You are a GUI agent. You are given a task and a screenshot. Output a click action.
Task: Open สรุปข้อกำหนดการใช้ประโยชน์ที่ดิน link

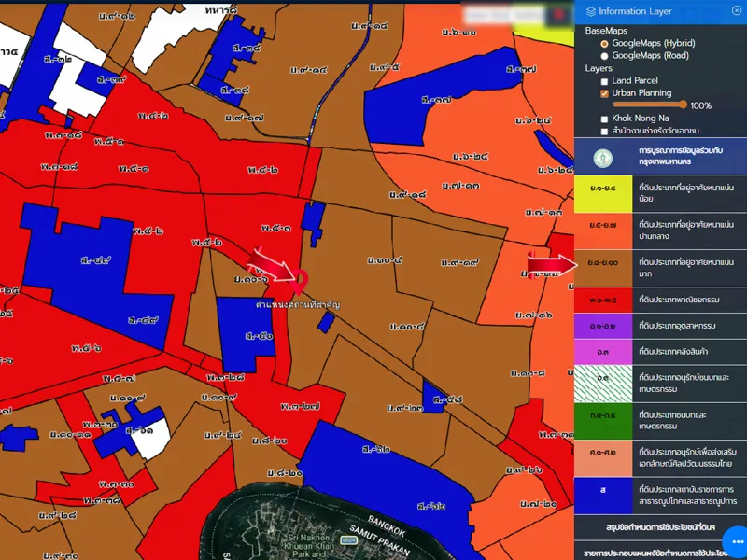click(660, 528)
